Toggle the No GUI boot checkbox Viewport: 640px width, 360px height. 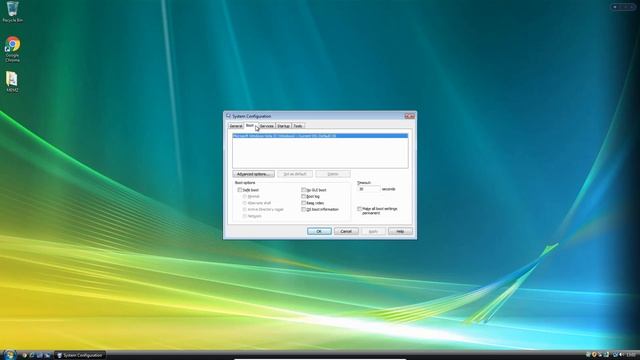click(x=303, y=190)
